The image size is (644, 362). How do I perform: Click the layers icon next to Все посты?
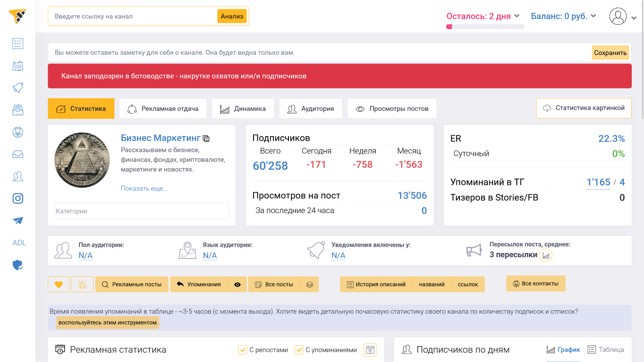click(x=309, y=284)
